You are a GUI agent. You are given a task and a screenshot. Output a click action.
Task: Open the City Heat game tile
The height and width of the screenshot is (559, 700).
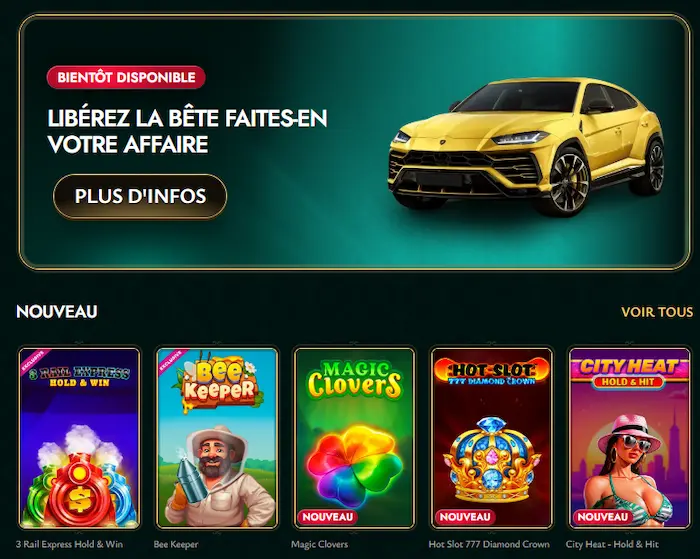pos(629,438)
